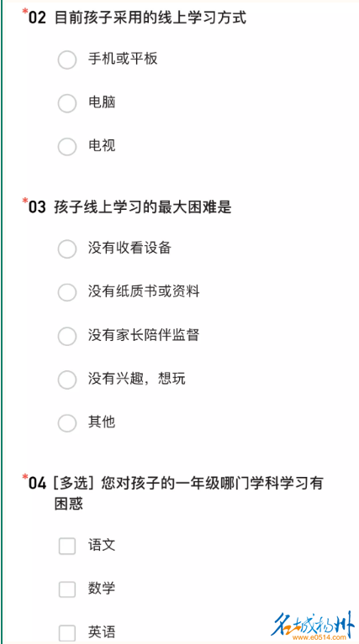
Task: Click question 02 title 目前孩子采用的线上学习方式
Action: click(x=150, y=18)
